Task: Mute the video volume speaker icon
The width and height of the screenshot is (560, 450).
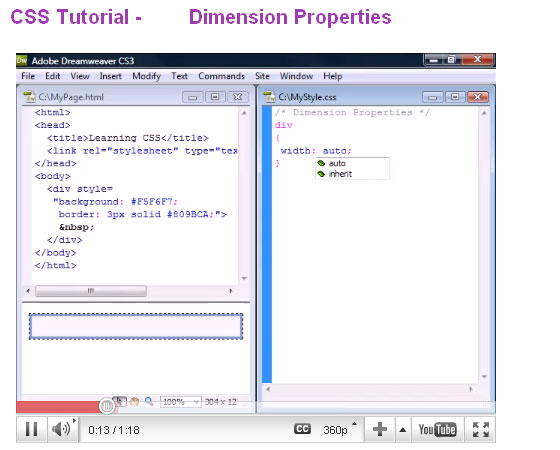Action: point(61,429)
